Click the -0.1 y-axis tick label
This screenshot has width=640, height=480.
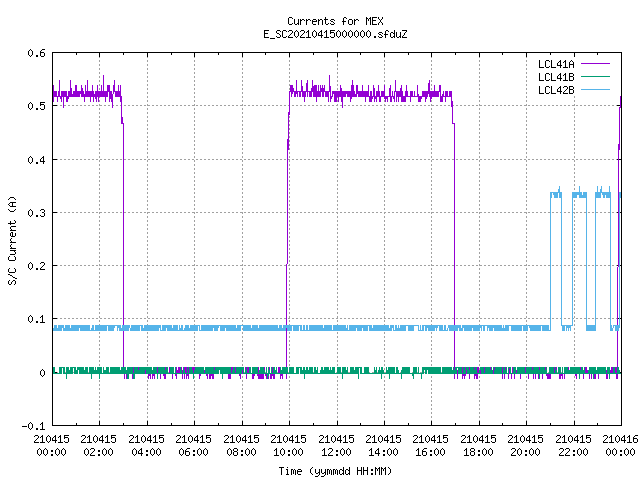pos(33,426)
